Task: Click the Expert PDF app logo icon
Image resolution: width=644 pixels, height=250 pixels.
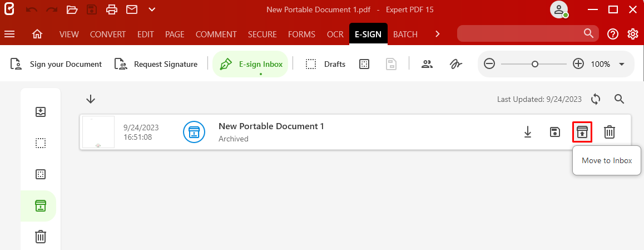Action: coord(9,9)
